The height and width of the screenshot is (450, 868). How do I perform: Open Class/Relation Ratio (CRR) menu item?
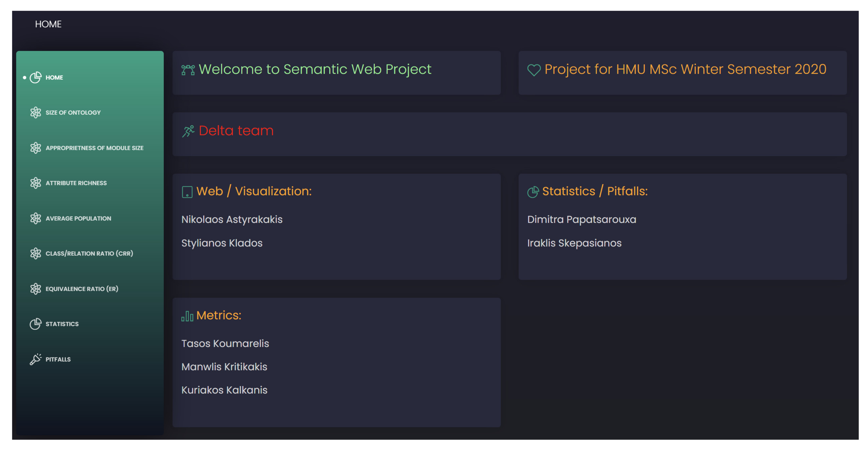point(89,253)
